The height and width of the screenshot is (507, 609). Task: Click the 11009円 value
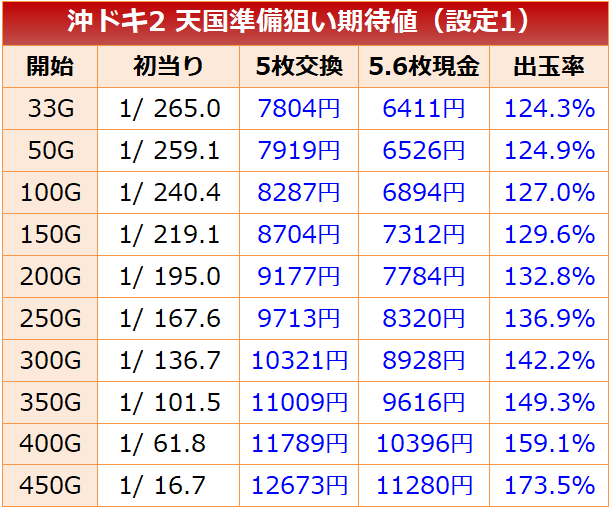click(299, 402)
